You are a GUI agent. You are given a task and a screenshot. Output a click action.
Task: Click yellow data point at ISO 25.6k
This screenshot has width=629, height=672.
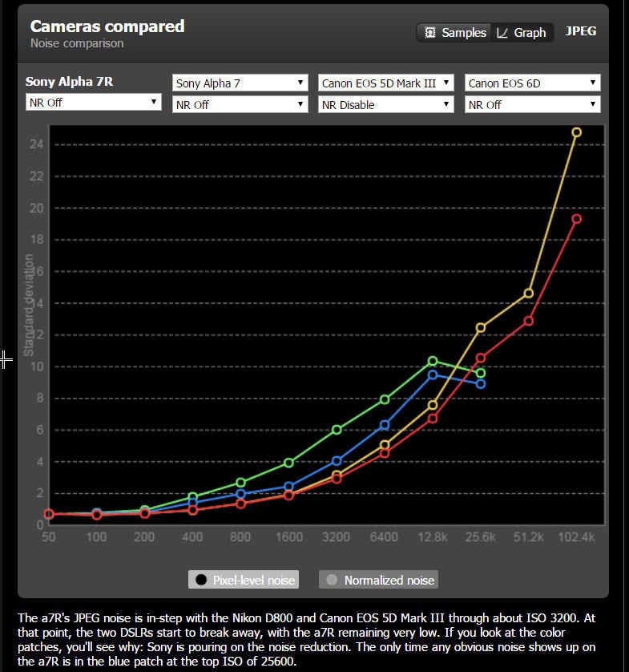coord(481,328)
